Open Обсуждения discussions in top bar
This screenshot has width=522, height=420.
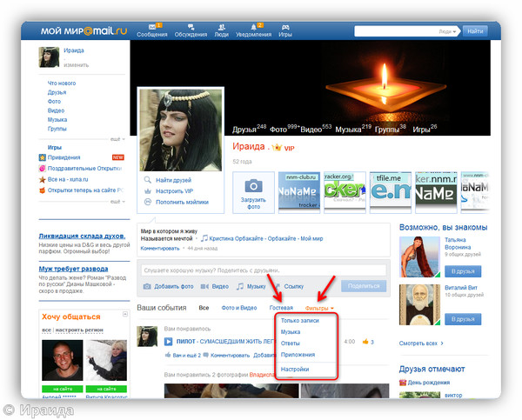(x=191, y=30)
